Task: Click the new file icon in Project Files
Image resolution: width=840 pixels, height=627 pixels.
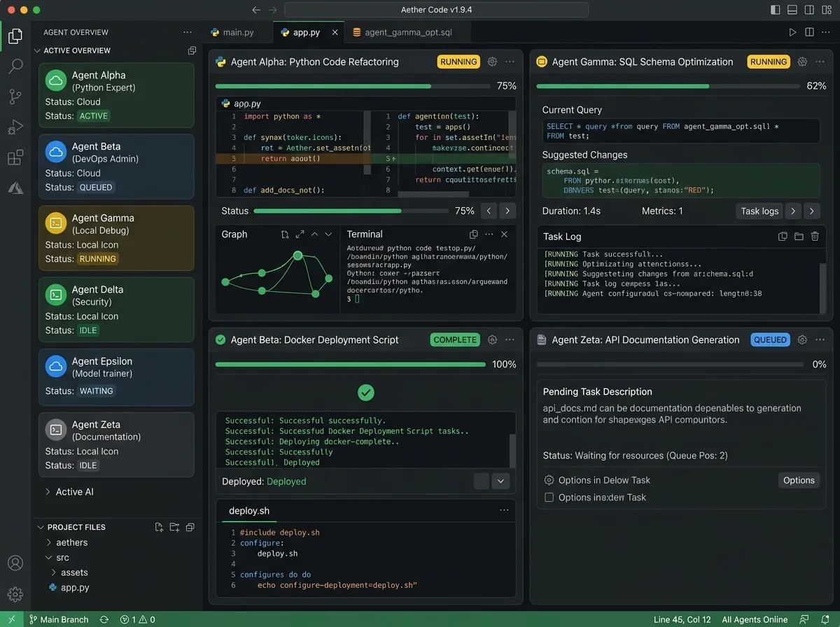Action: point(159,527)
